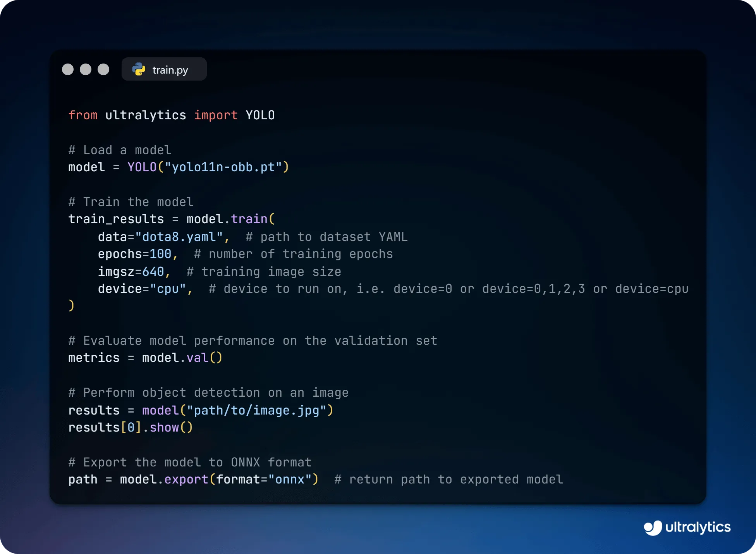Screen dimensions: 756x554
Task: Click '# return path to exported model'
Action: (x=448, y=479)
